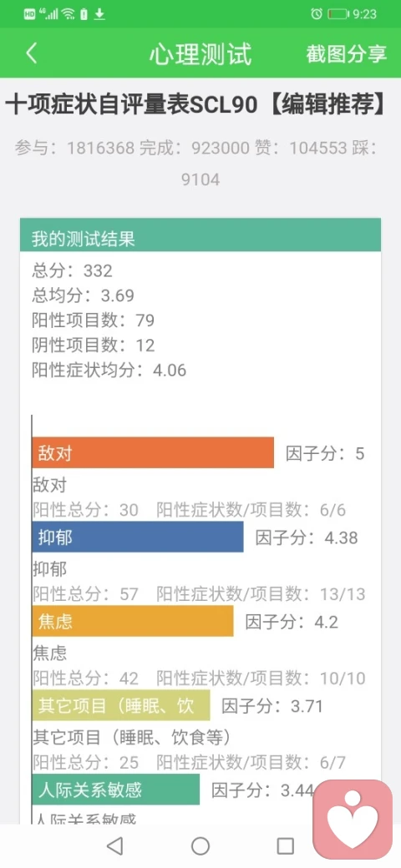Select the blue 抑郁 bar
The width and height of the screenshot is (401, 868).
click(138, 537)
